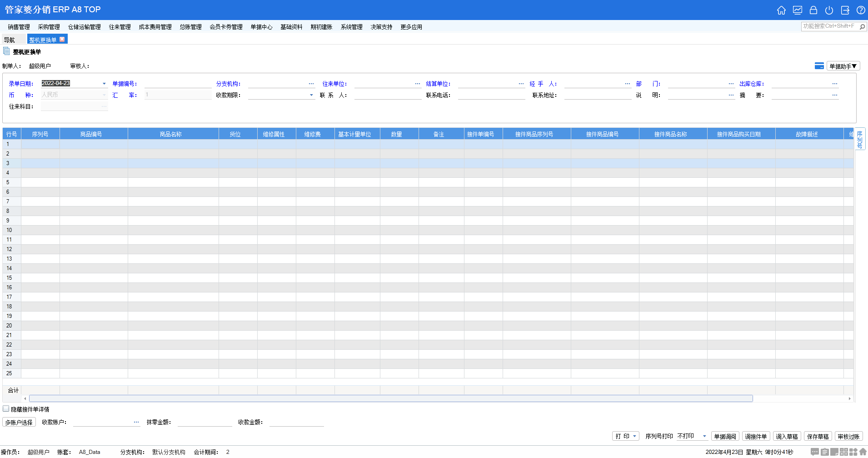Viewport: 868px width, 458px height.
Task: Open the 经手人 lookup ellipsis
Action: (x=628, y=84)
